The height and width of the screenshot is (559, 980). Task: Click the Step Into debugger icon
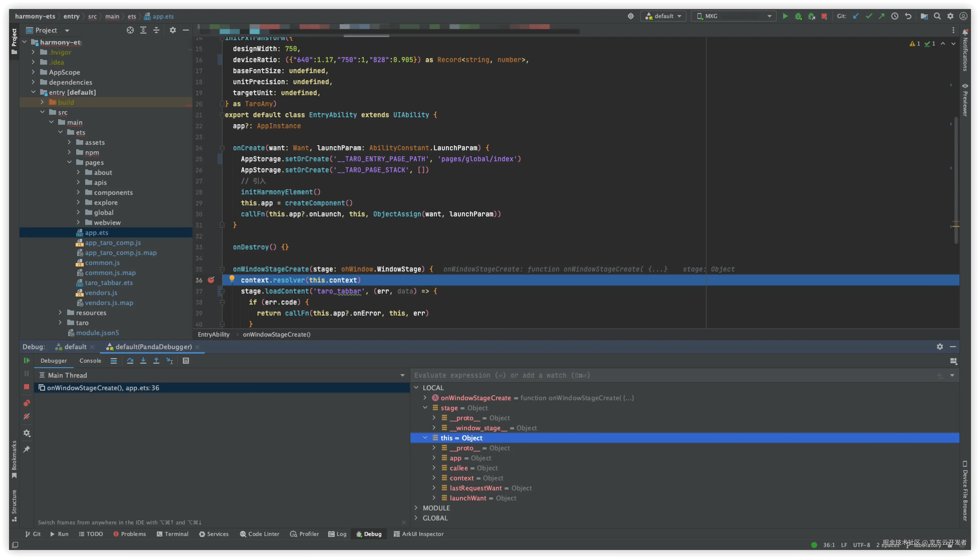click(143, 360)
